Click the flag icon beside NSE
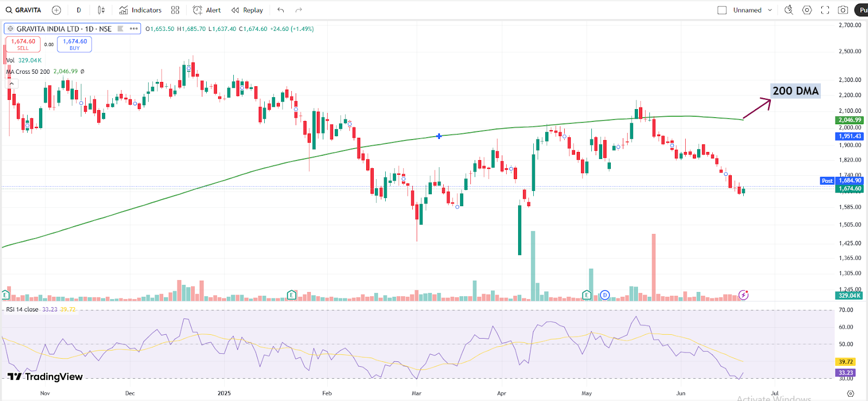 coord(120,29)
